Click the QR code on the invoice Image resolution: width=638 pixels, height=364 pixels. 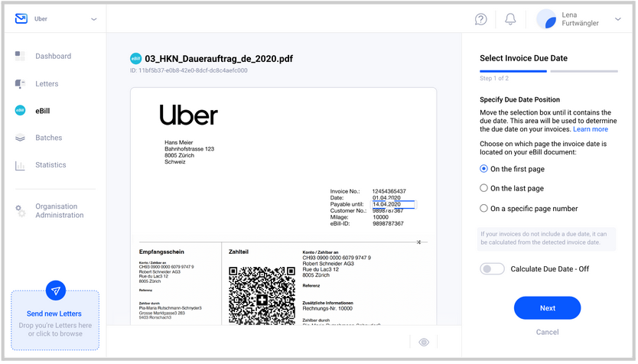tap(262, 296)
